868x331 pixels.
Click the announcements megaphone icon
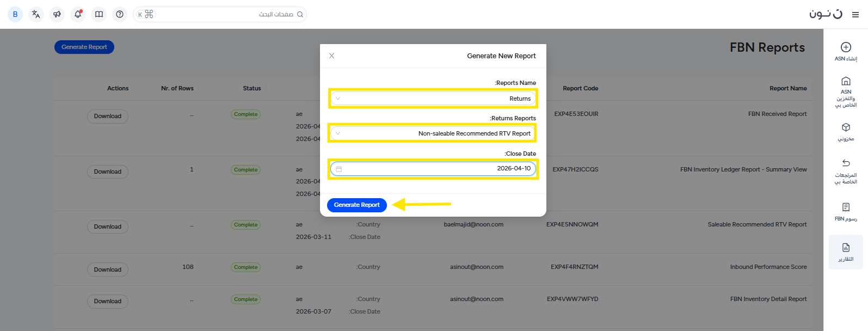click(57, 14)
